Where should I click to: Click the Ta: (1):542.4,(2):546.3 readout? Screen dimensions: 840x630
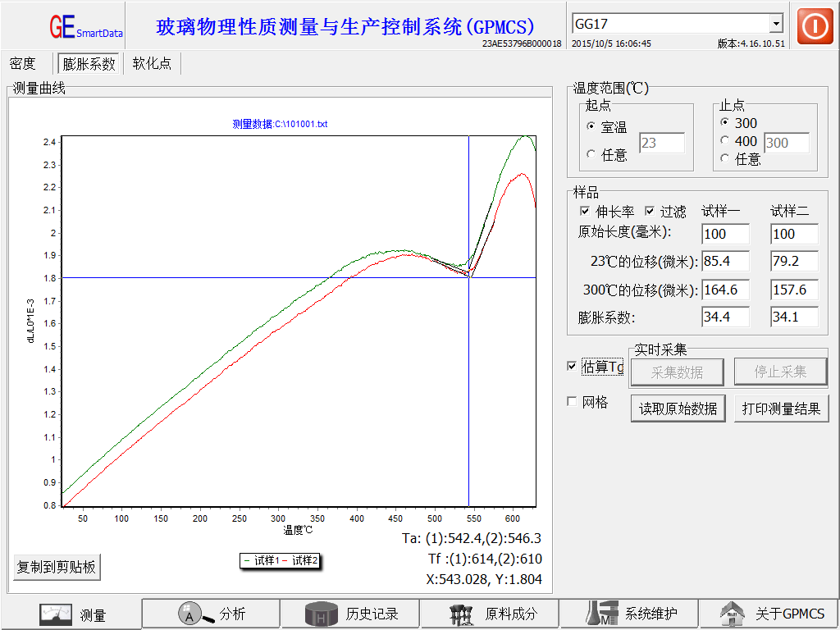pyautogui.click(x=472, y=538)
